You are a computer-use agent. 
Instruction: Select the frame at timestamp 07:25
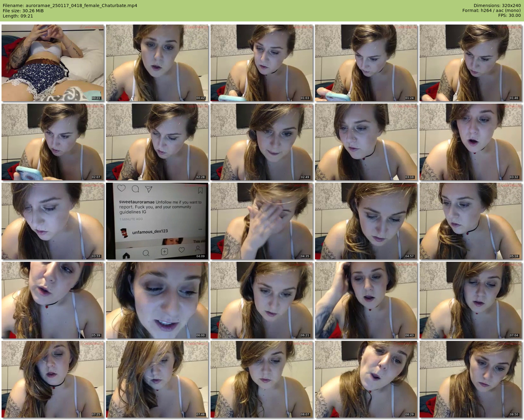tap(53, 379)
